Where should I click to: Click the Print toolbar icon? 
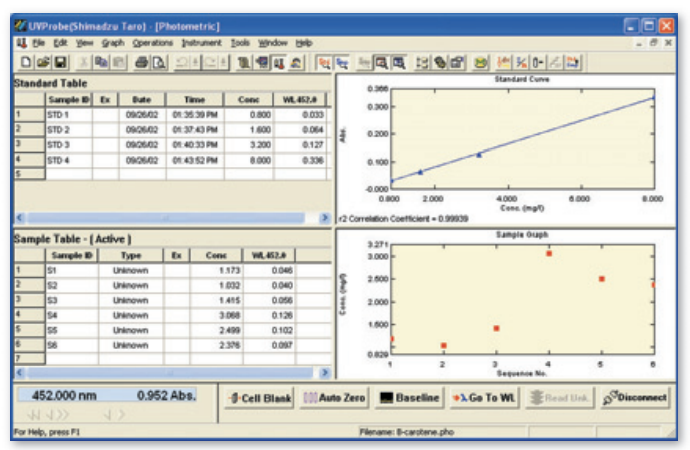click(x=141, y=62)
